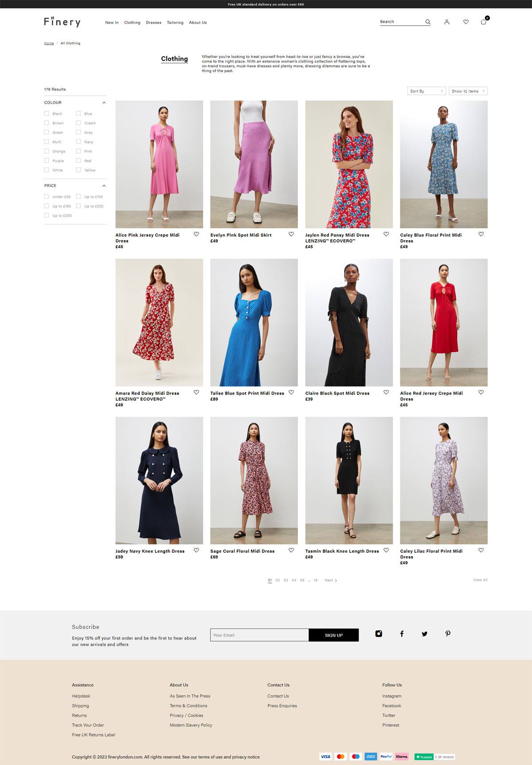Go to Home breadcrumb link
The image size is (532, 765).
(49, 43)
